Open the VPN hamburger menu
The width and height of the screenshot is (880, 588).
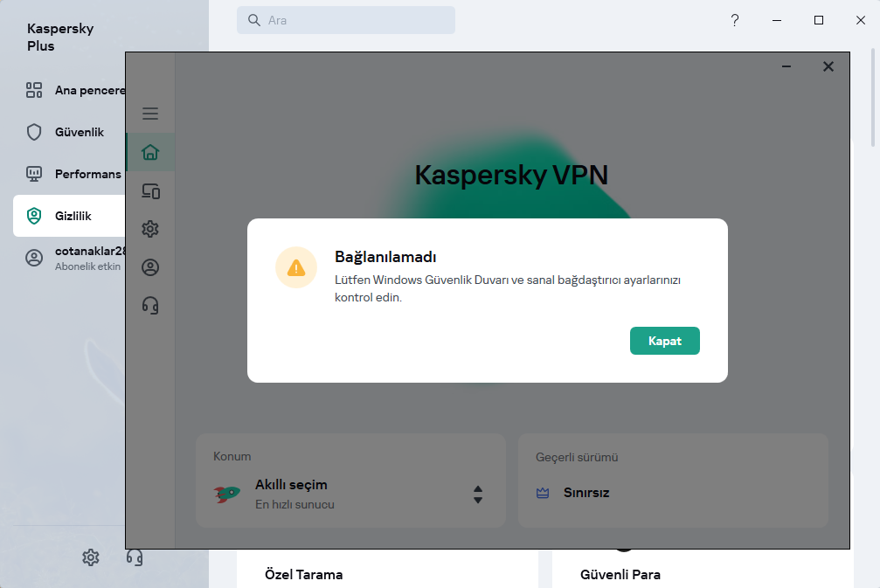click(149, 114)
